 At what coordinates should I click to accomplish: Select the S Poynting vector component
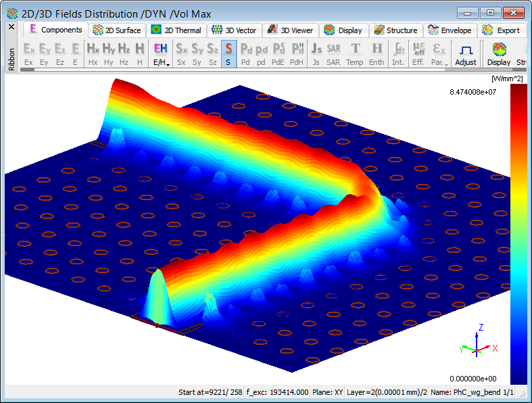(228, 54)
